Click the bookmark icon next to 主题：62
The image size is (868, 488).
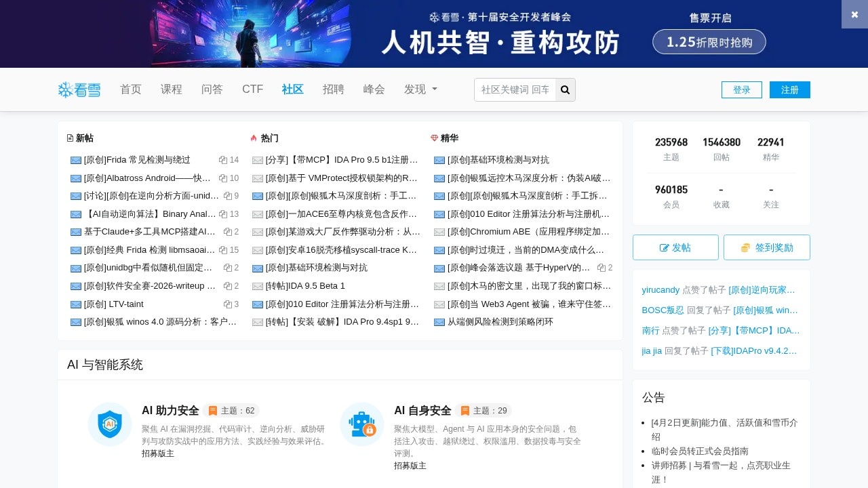point(213,411)
